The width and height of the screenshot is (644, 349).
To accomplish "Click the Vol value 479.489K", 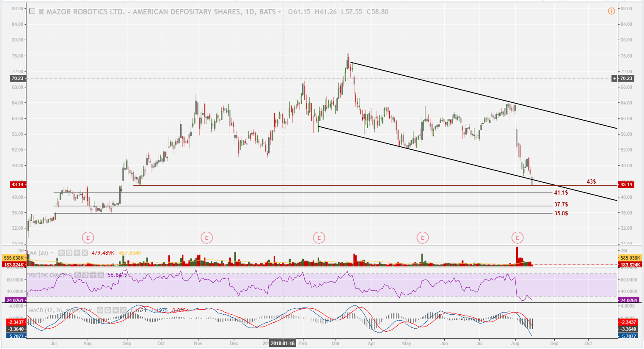I will coord(103,253).
